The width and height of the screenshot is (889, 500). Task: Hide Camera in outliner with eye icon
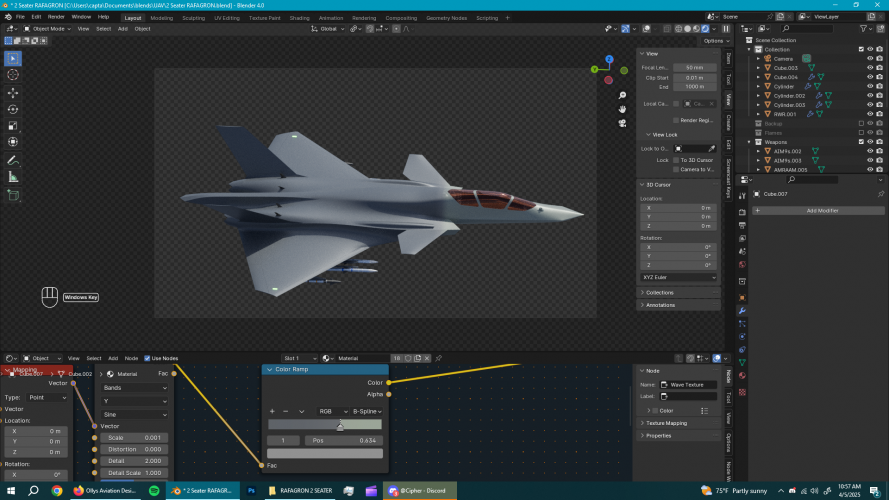[x=870, y=58]
